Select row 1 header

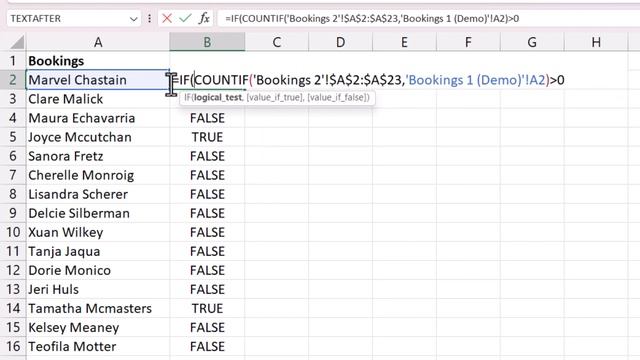tap(13, 61)
